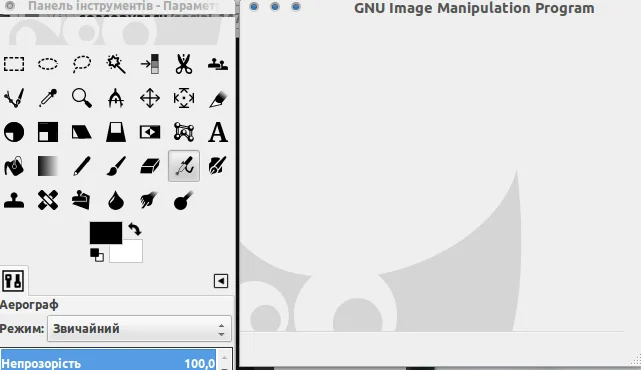Choose the Text tool
This screenshot has height=370, width=641.
coord(217,132)
